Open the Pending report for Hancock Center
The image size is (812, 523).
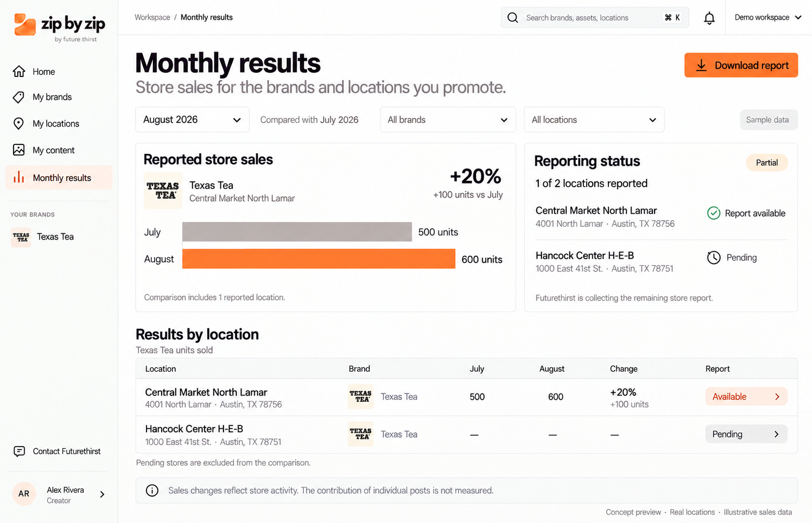pos(747,434)
